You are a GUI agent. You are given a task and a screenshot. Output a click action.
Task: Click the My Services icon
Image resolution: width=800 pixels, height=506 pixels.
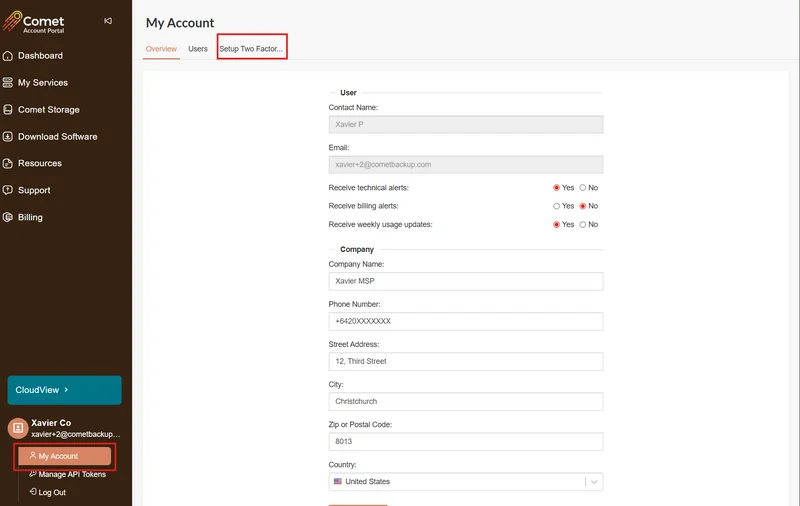pyautogui.click(x=8, y=83)
